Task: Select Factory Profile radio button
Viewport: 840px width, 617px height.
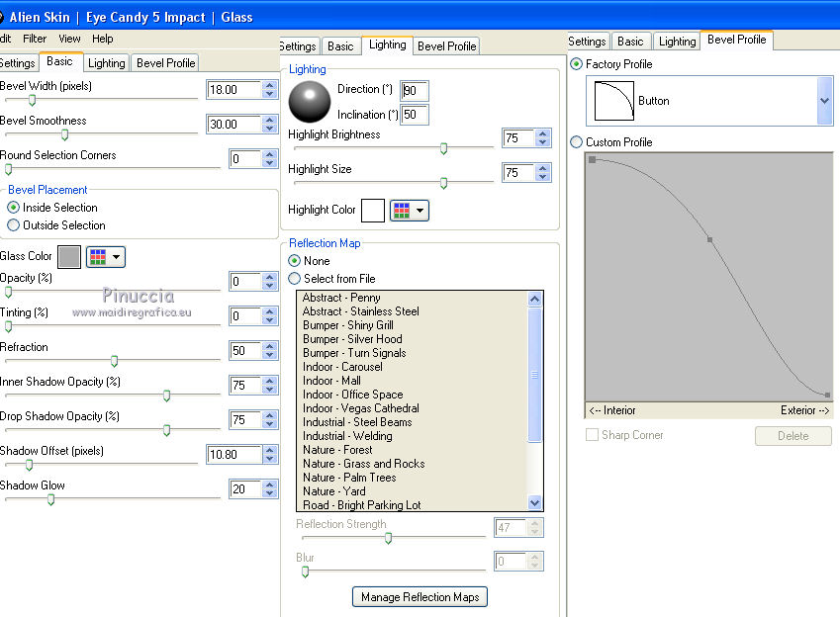Action: pyautogui.click(x=577, y=64)
